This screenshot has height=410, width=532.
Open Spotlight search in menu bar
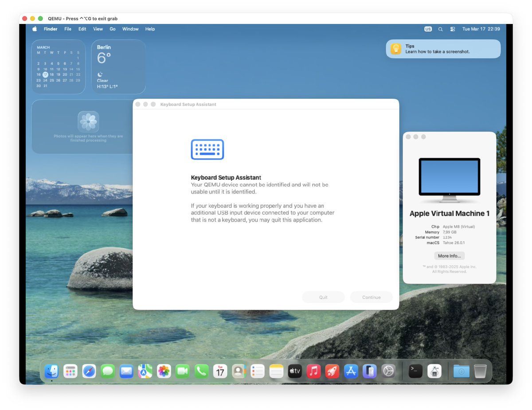(440, 29)
